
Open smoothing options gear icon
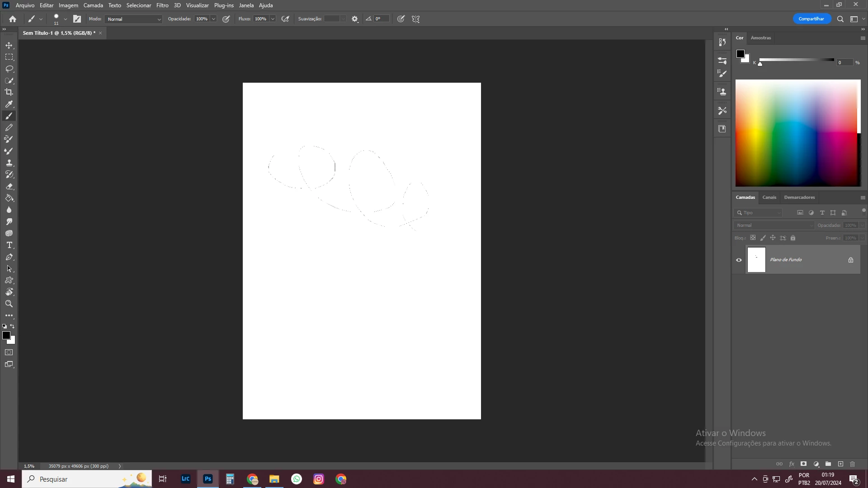(x=355, y=19)
